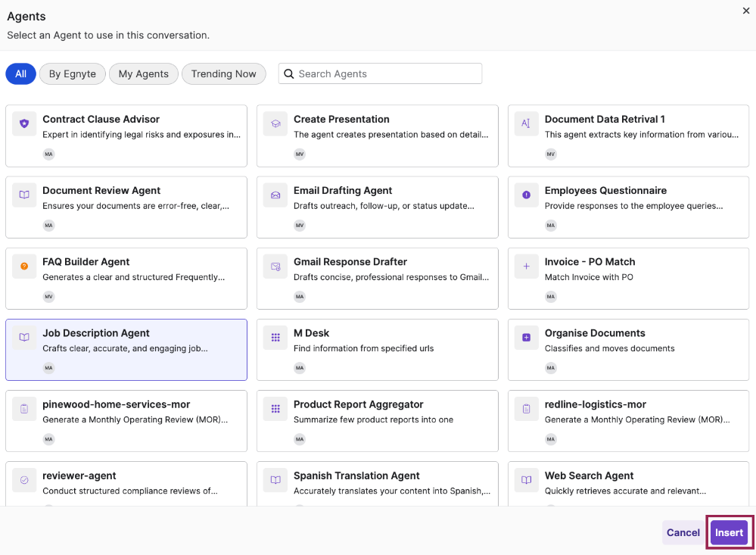Click the Employees Questionnaire exclamation icon

526,195
